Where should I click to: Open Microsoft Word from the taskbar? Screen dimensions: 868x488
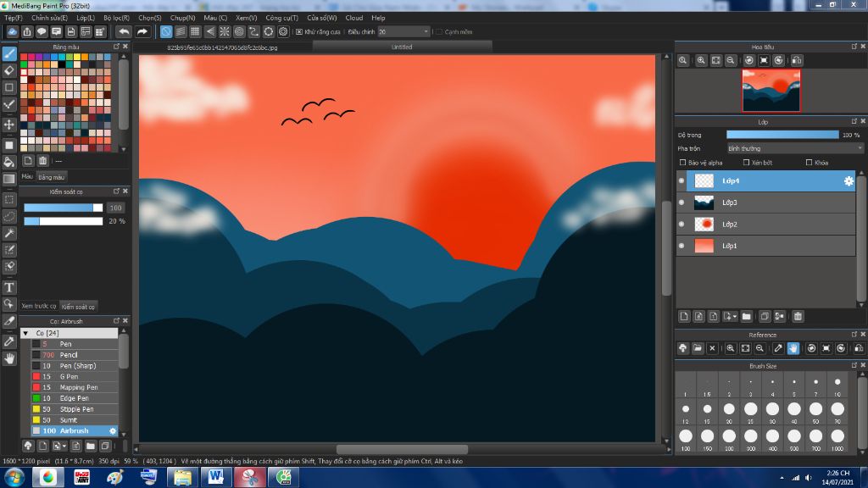215,477
